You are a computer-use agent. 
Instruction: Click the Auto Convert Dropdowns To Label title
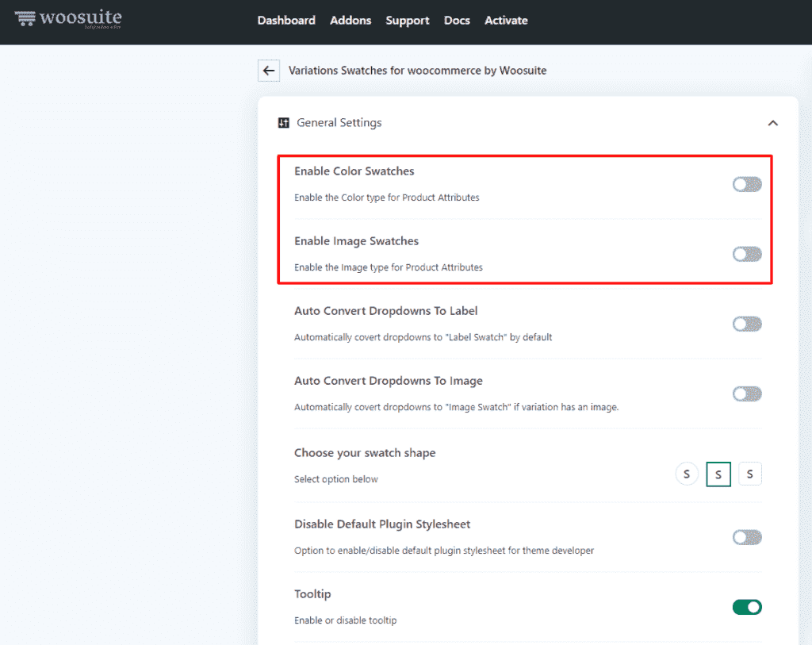[386, 311]
